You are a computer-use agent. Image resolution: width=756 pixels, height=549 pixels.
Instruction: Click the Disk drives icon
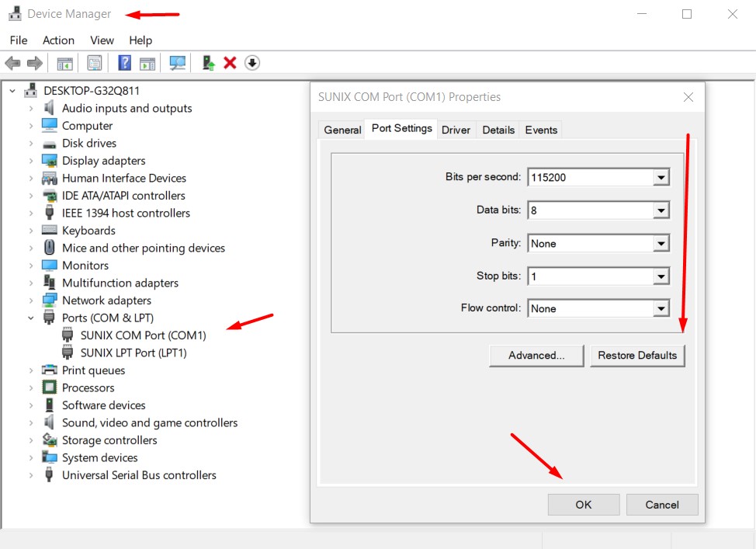click(49, 144)
